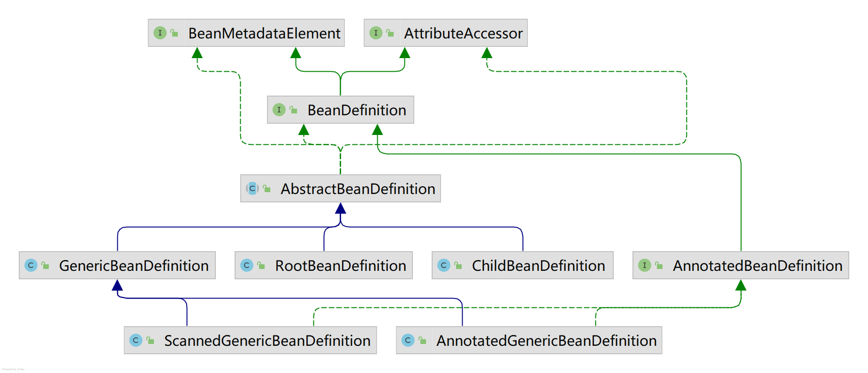
Task: Select the ChildBeanDefinition class name
Action: point(538,266)
